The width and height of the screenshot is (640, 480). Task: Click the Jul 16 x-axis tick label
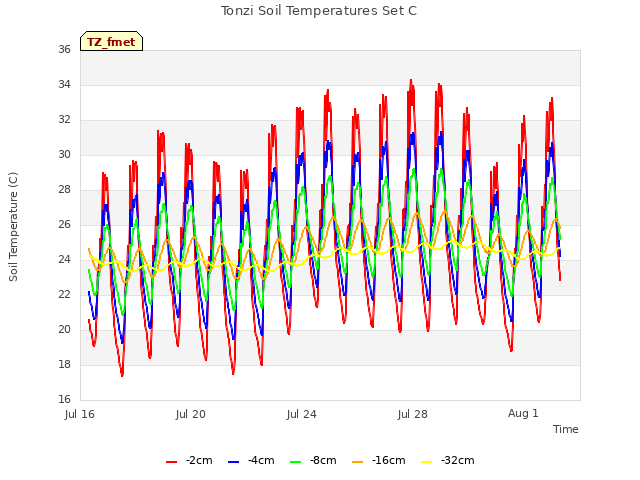(x=80, y=414)
